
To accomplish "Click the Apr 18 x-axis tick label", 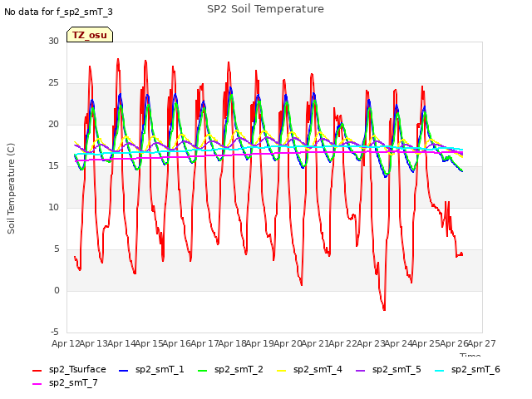I will coord(232,343).
